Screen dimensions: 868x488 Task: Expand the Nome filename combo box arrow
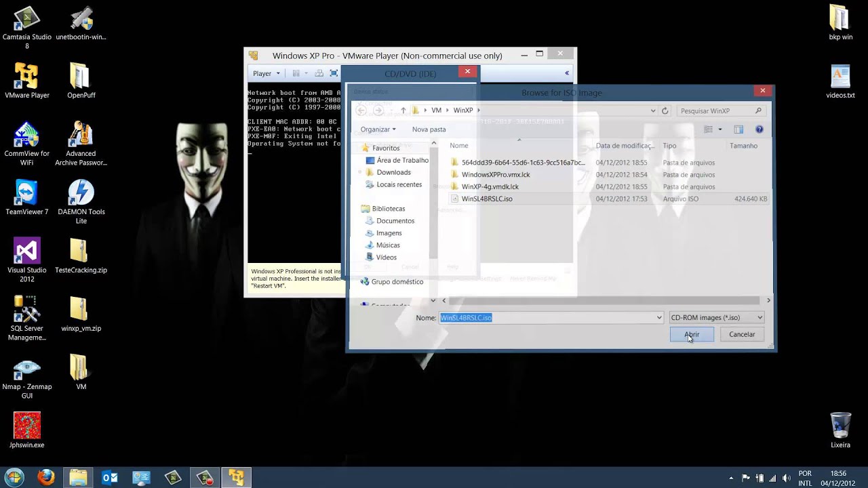click(x=658, y=317)
